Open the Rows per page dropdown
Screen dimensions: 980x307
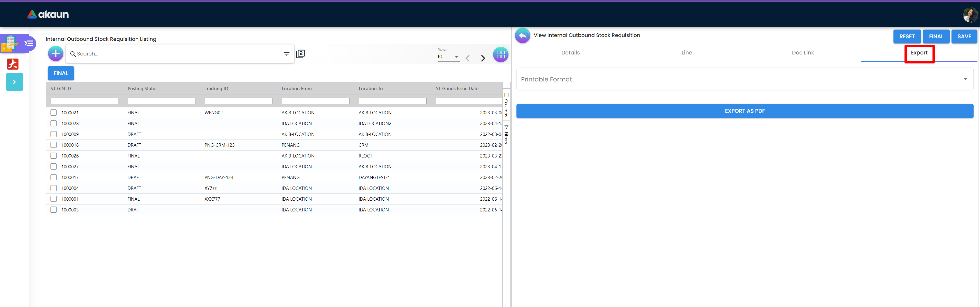pos(448,57)
